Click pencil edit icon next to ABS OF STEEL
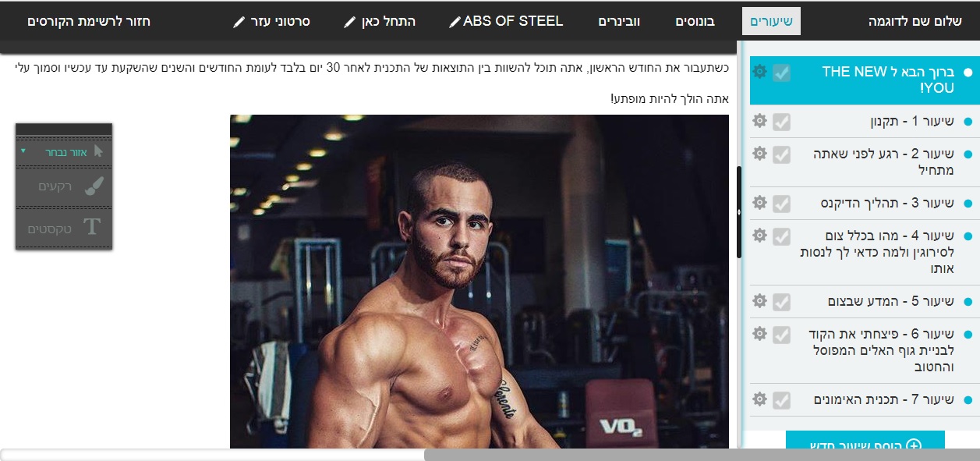 (455, 23)
